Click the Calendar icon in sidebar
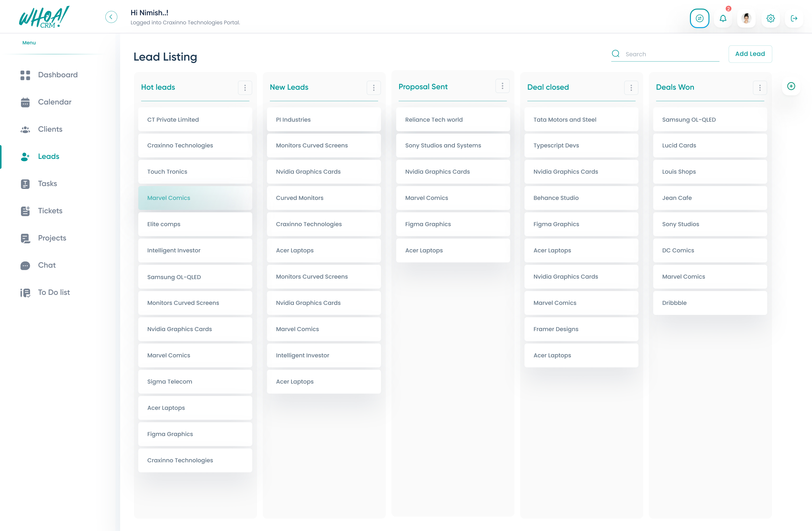 tap(25, 102)
